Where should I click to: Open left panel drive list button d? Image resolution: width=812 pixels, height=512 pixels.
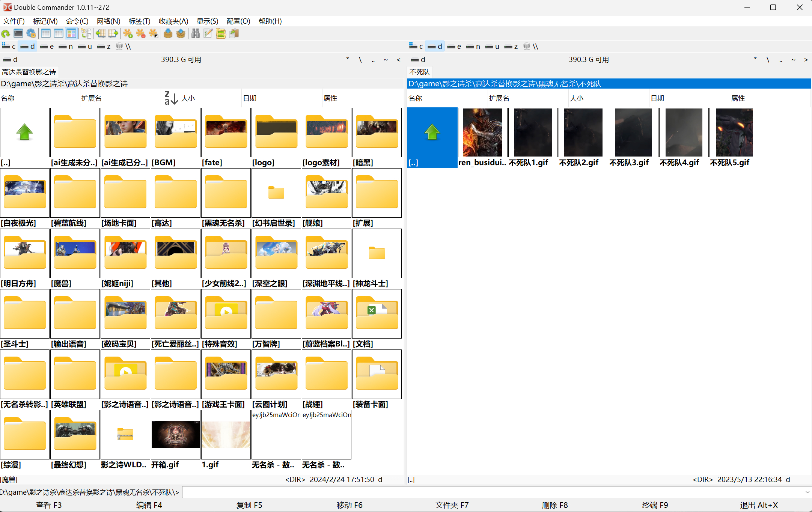click(x=11, y=60)
